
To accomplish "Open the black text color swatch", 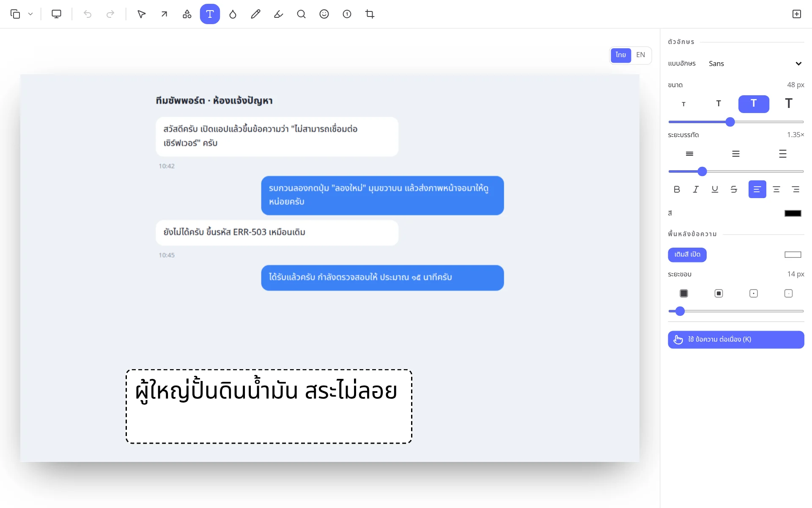I will pyautogui.click(x=793, y=213).
